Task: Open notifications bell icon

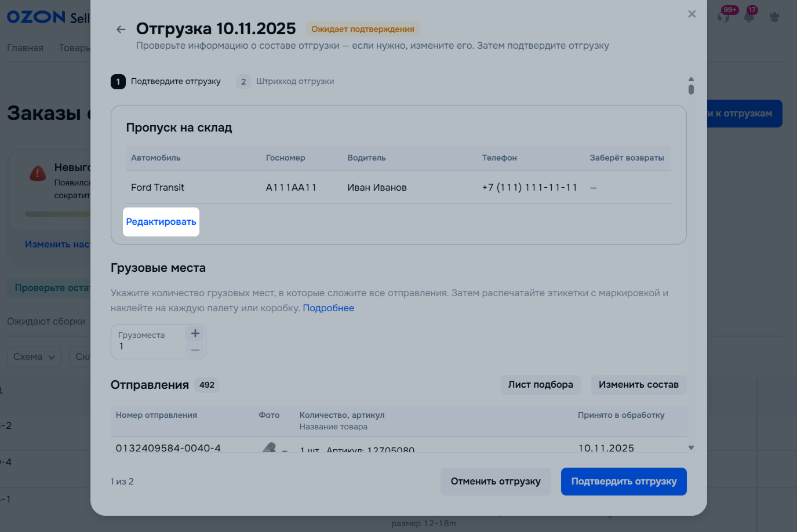Action: coord(749,16)
